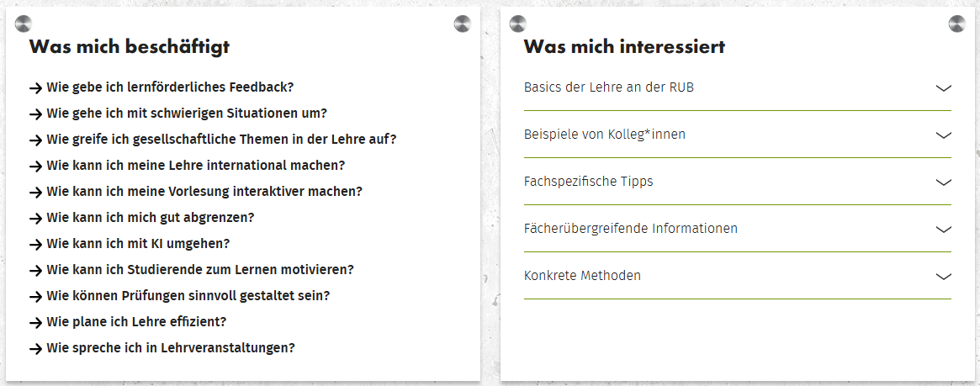Select 'Wie kann ich meine Lehre international machen?'
980x386 pixels.
click(x=195, y=165)
